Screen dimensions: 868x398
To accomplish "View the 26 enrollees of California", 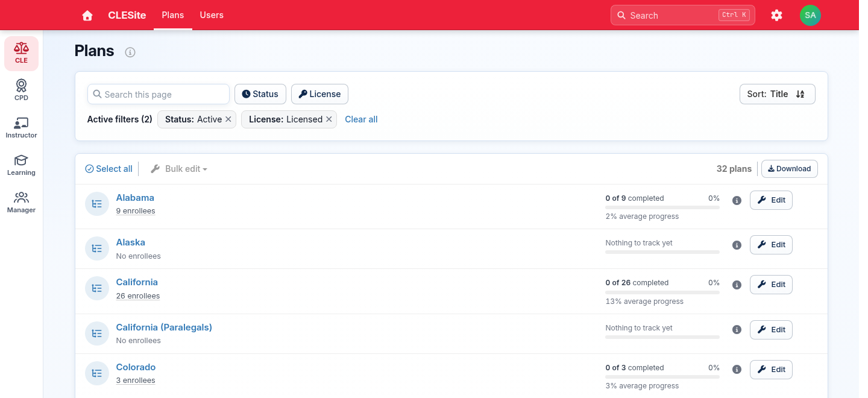I will (138, 296).
